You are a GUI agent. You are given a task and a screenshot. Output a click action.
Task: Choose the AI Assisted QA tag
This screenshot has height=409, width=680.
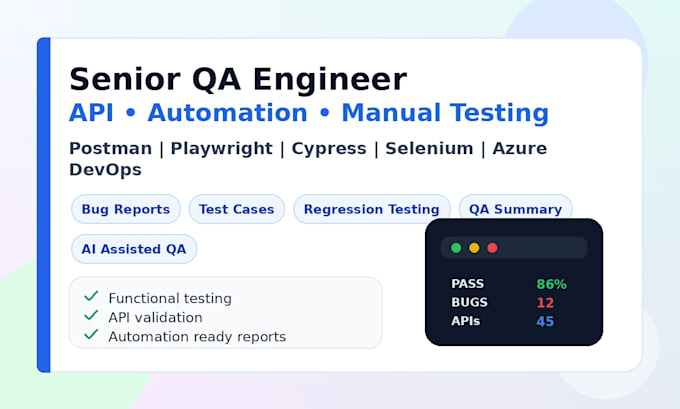134,249
